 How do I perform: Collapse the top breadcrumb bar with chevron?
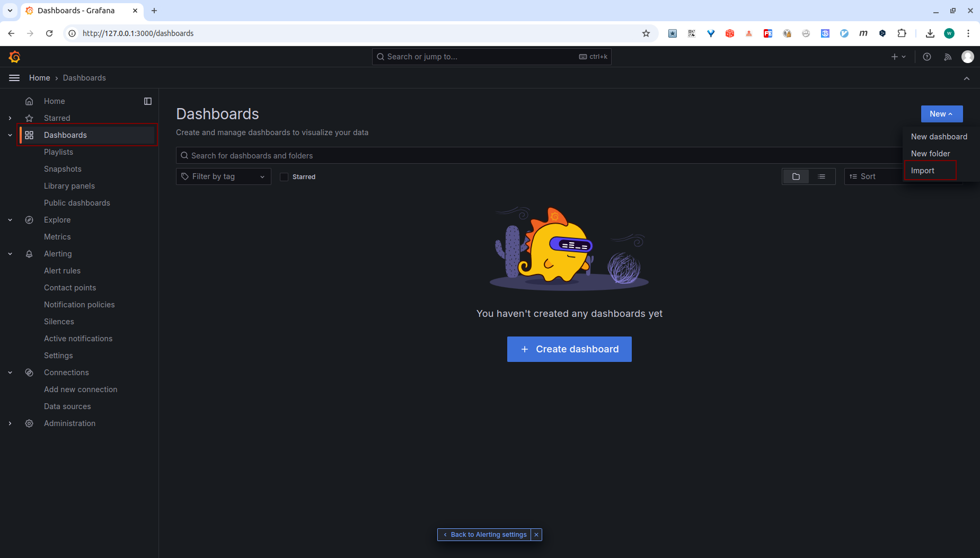pyautogui.click(x=967, y=78)
